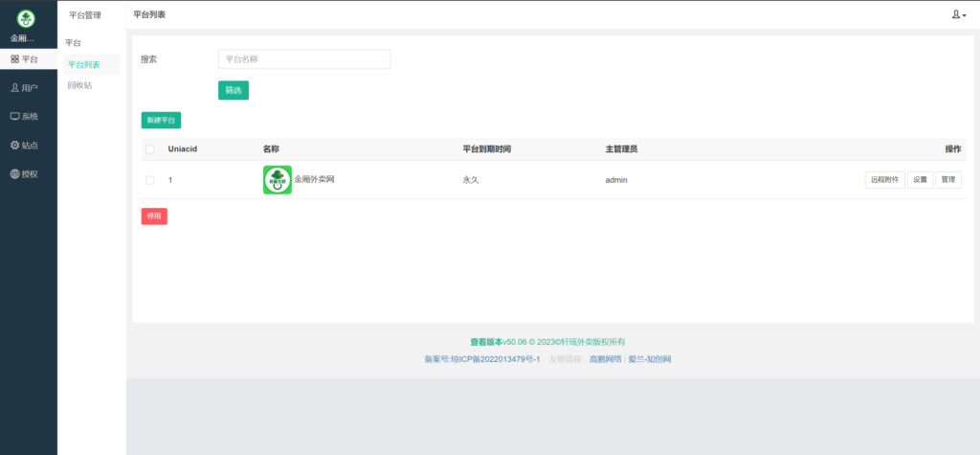Click 设置 button for 金湘外卖网
Screen dimensions: 980x455
(x=920, y=180)
